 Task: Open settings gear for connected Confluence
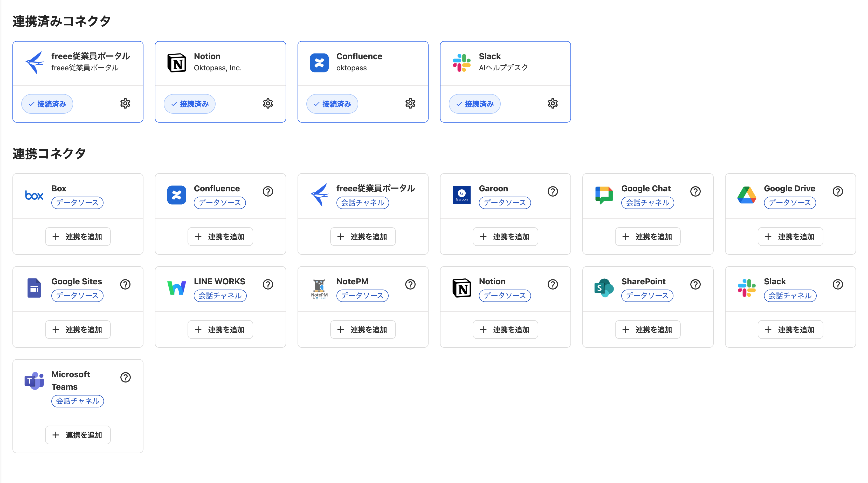(x=410, y=104)
